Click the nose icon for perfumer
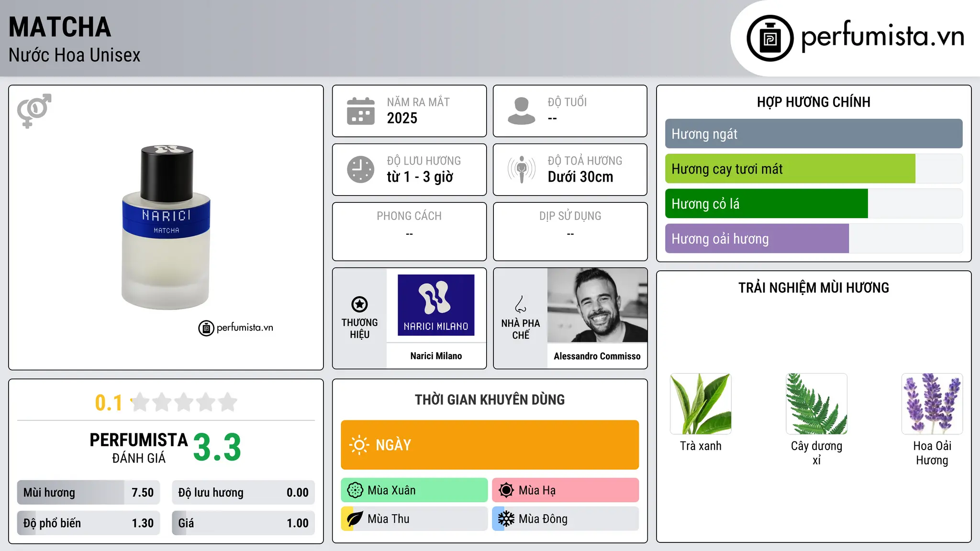This screenshot has height=551, width=980. pyautogui.click(x=521, y=304)
